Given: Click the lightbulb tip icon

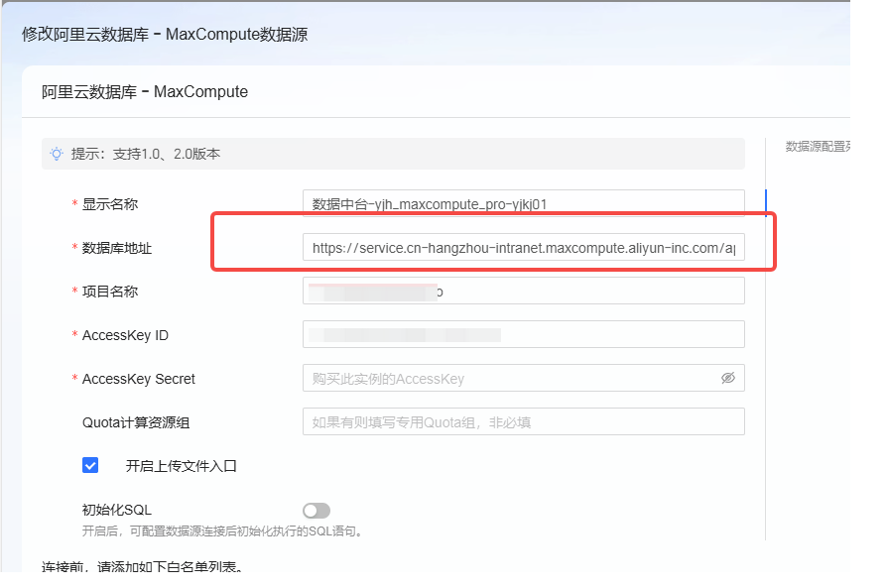Looking at the screenshot, I should tap(57, 154).
